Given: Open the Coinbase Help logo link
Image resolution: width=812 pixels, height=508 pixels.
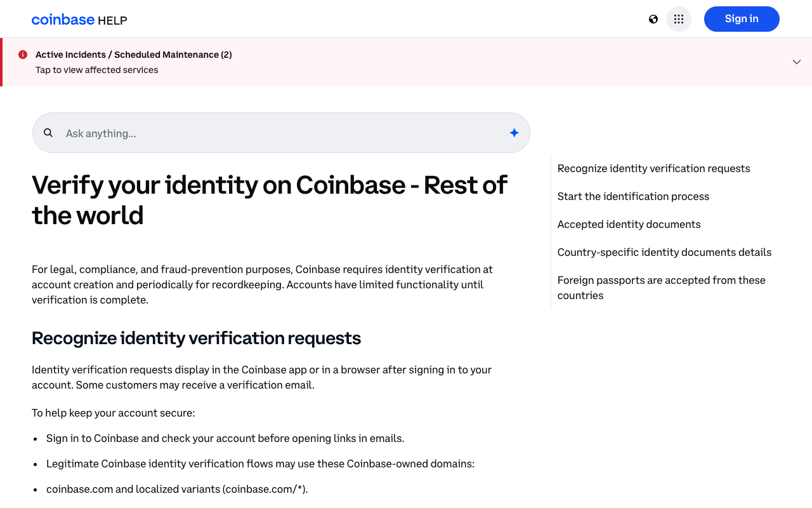Looking at the screenshot, I should 79,20.
